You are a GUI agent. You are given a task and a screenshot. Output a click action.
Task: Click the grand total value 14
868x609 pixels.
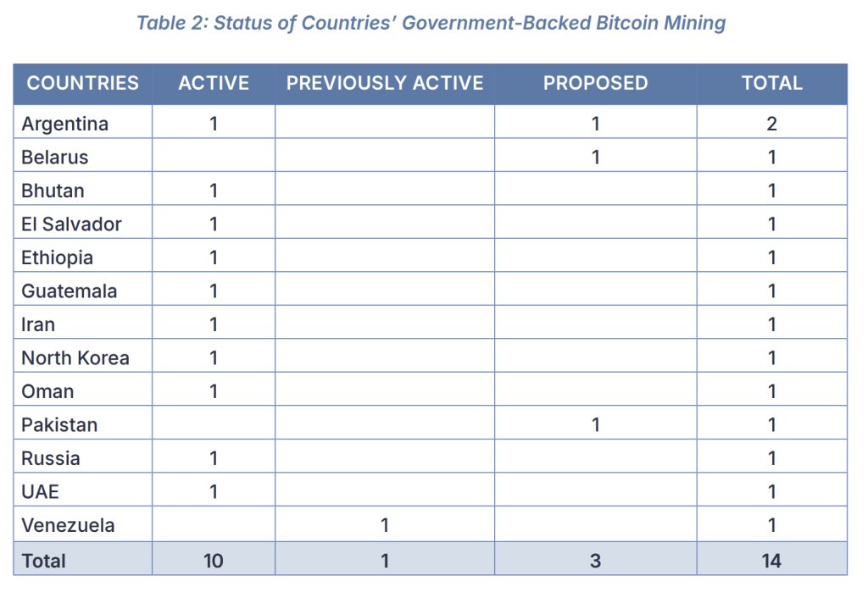click(x=771, y=560)
